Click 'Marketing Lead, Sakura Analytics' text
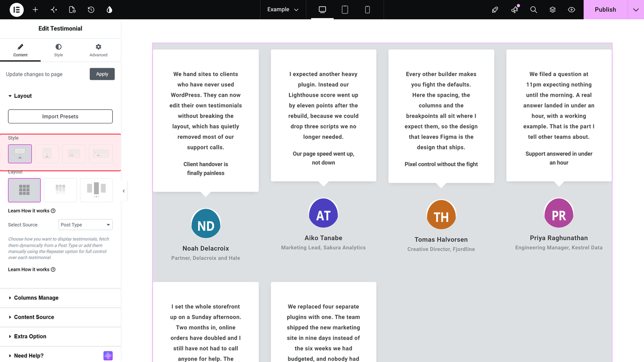Viewport: 644px width, 362px height. (324, 248)
